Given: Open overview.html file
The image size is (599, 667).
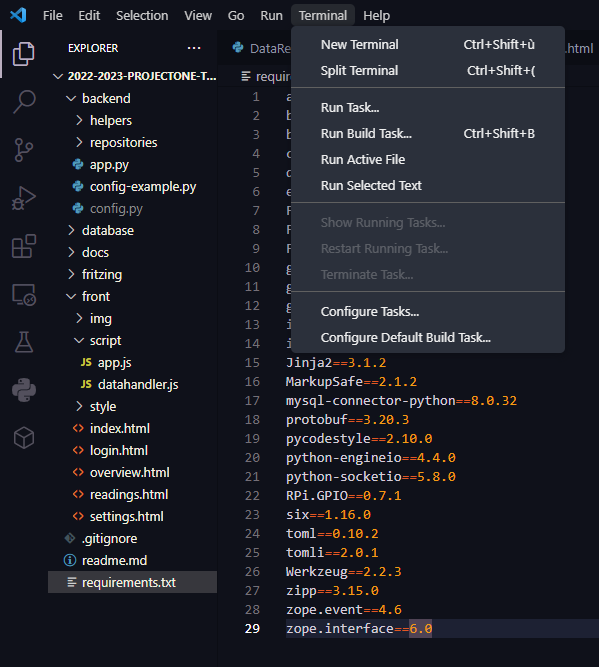Looking at the screenshot, I should 130,472.
